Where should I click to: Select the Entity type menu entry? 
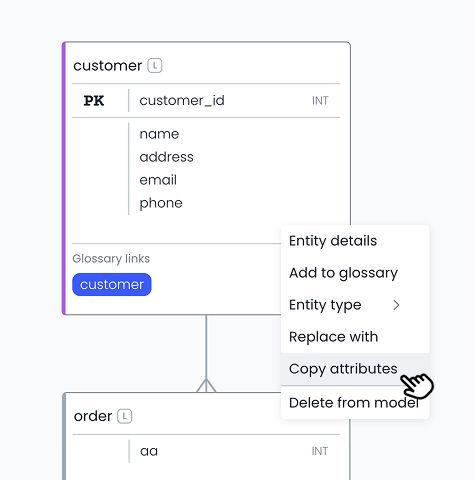pyautogui.click(x=355, y=305)
